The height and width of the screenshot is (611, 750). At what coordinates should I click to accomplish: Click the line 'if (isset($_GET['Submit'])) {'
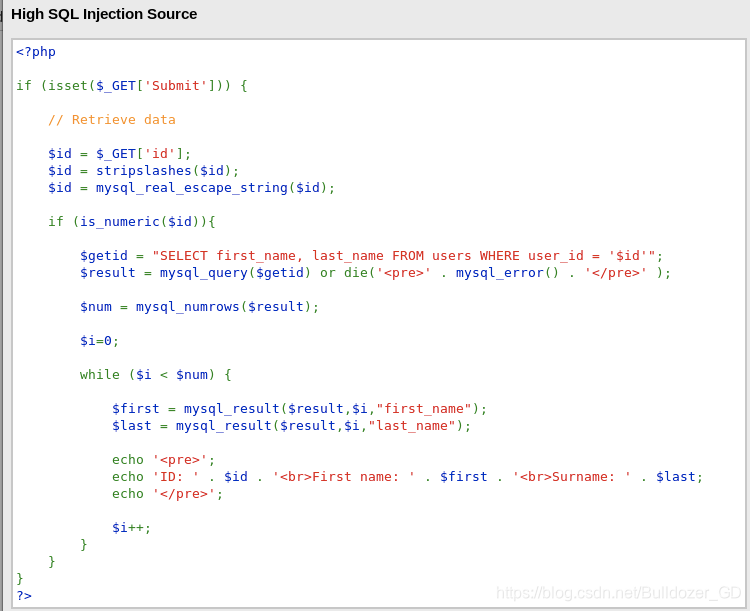[132, 86]
